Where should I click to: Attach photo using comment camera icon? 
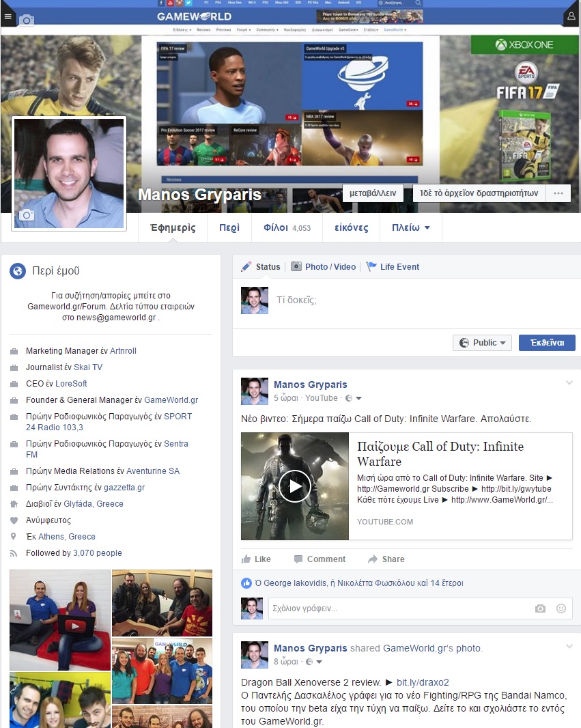540,608
